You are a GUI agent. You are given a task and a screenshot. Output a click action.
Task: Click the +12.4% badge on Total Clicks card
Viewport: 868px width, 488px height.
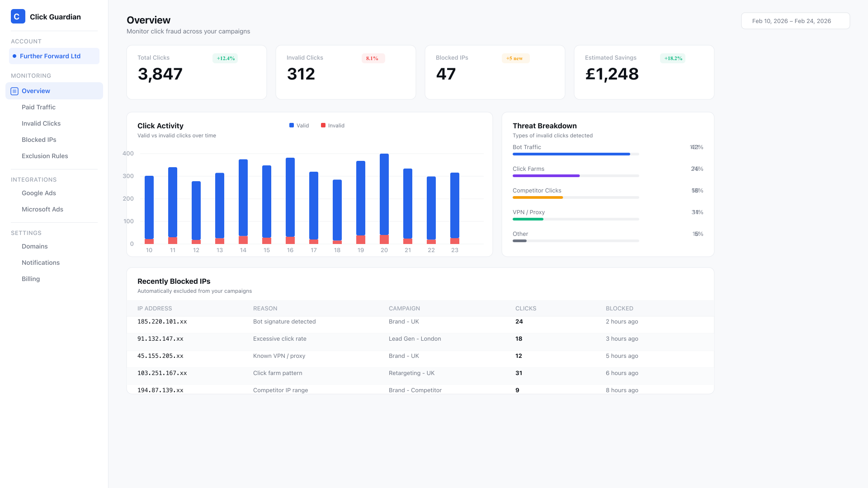tap(225, 58)
